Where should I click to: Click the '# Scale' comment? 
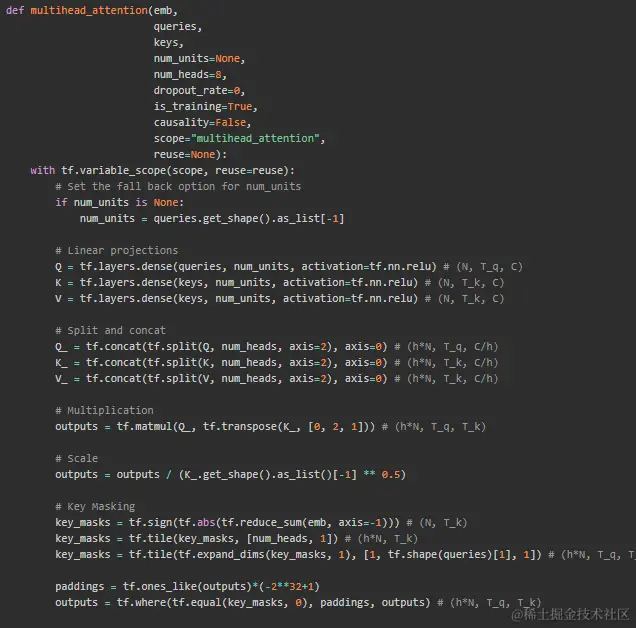tap(77, 459)
